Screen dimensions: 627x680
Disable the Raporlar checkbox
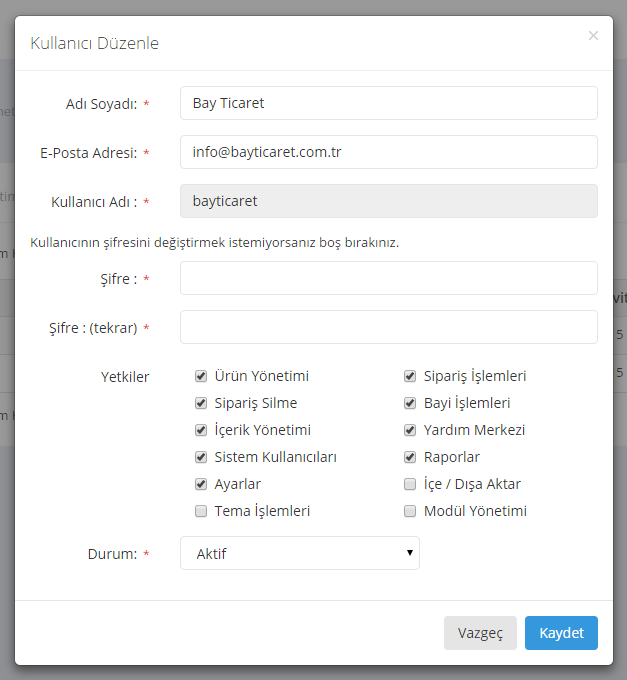click(410, 458)
